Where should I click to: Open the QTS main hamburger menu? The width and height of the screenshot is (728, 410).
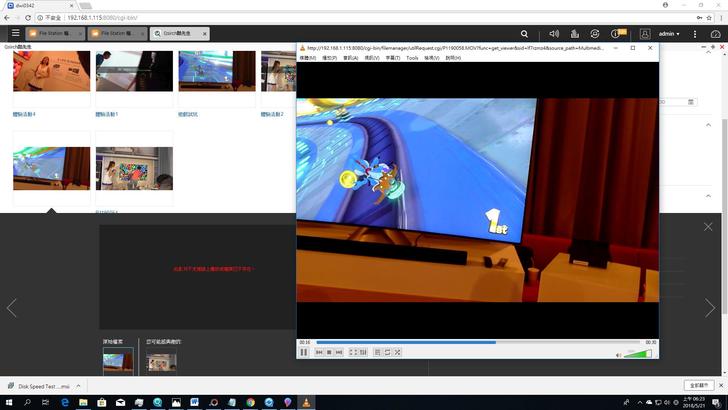15,33
